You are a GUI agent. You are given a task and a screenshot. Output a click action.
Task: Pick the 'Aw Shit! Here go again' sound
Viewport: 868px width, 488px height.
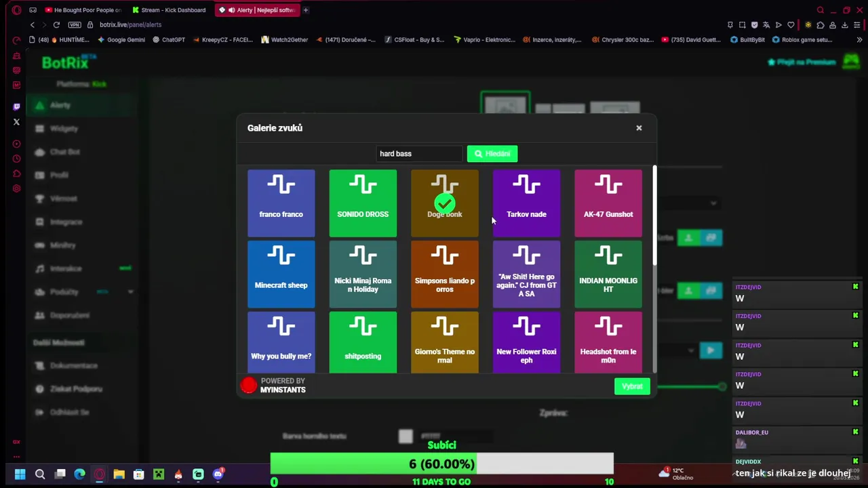[526, 274]
